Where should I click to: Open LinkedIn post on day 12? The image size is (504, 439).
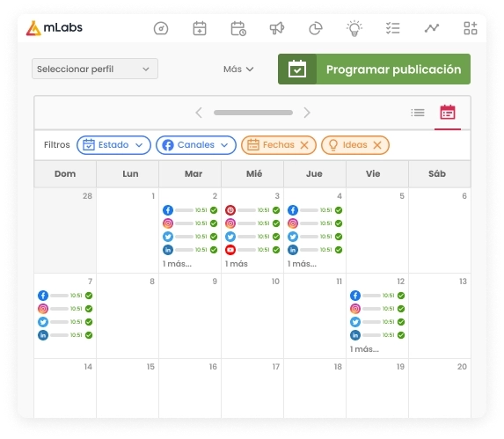[x=377, y=335]
